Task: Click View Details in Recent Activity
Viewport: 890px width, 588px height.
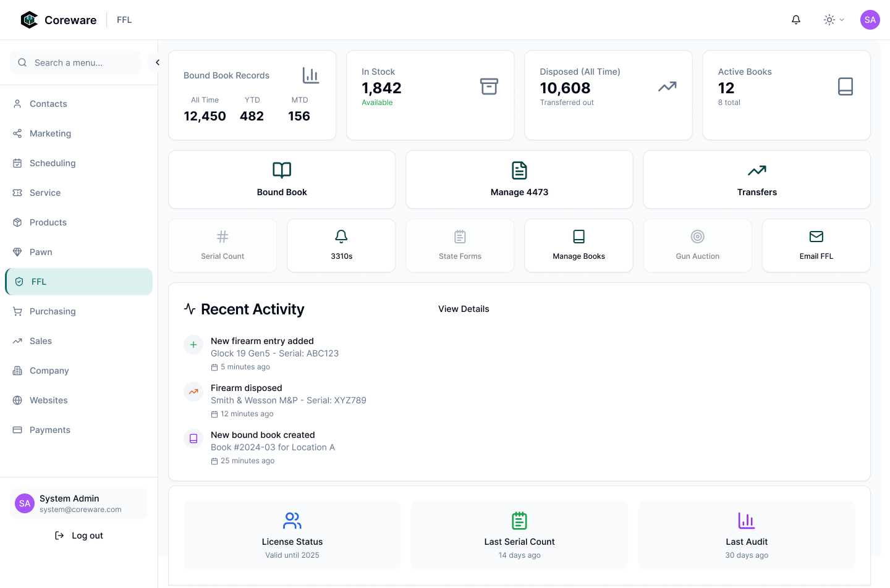Action: [464, 309]
